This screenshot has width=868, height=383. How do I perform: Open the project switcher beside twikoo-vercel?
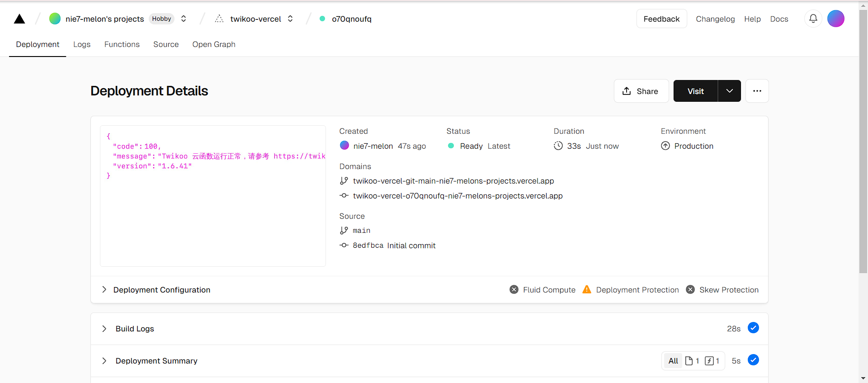290,19
